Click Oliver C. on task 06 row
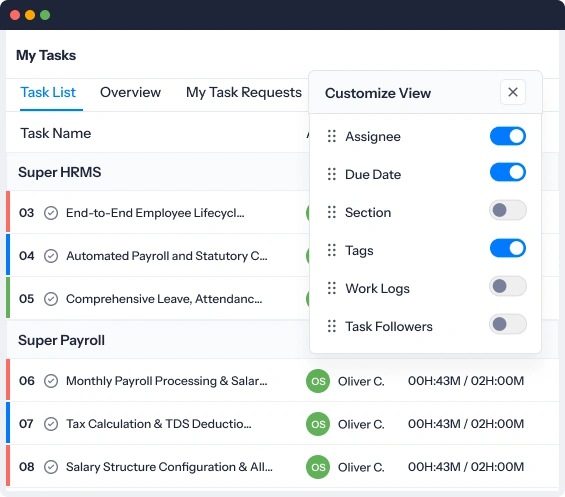565x497 pixels. pyautogui.click(x=361, y=381)
